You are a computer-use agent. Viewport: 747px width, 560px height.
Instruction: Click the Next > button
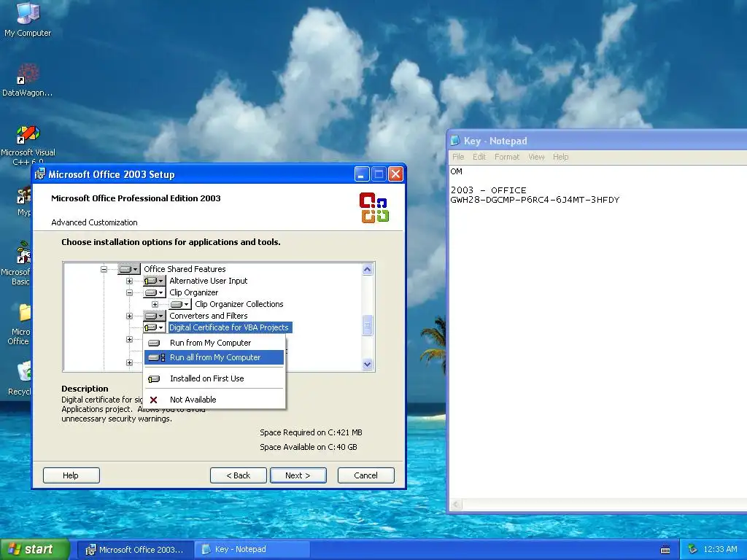(298, 475)
